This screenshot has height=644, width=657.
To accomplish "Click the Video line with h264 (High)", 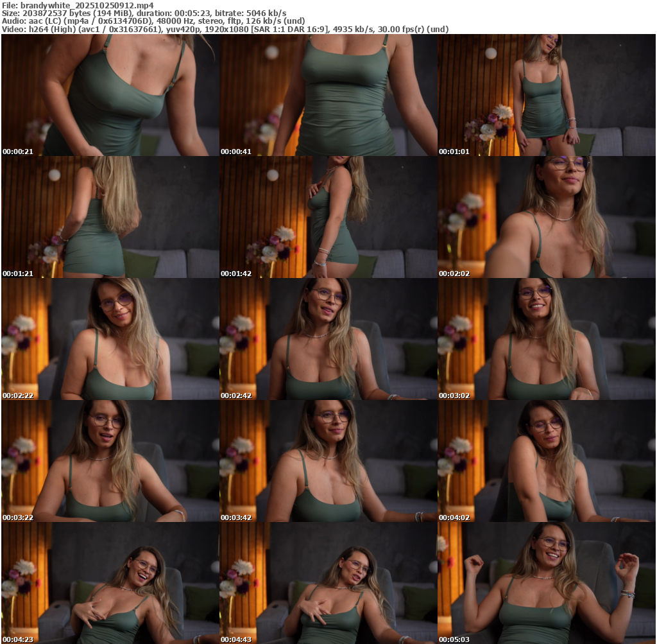I will point(225,30).
